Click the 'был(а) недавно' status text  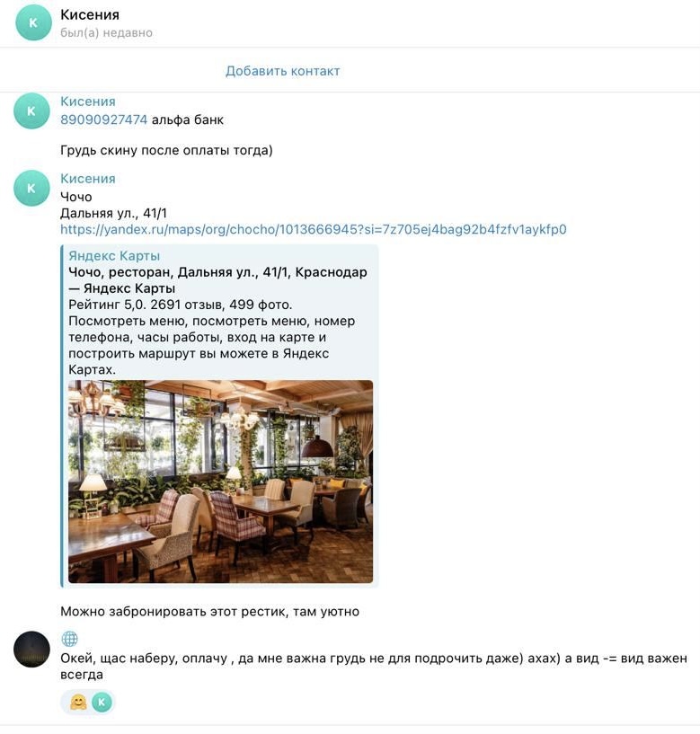[106, 32]
